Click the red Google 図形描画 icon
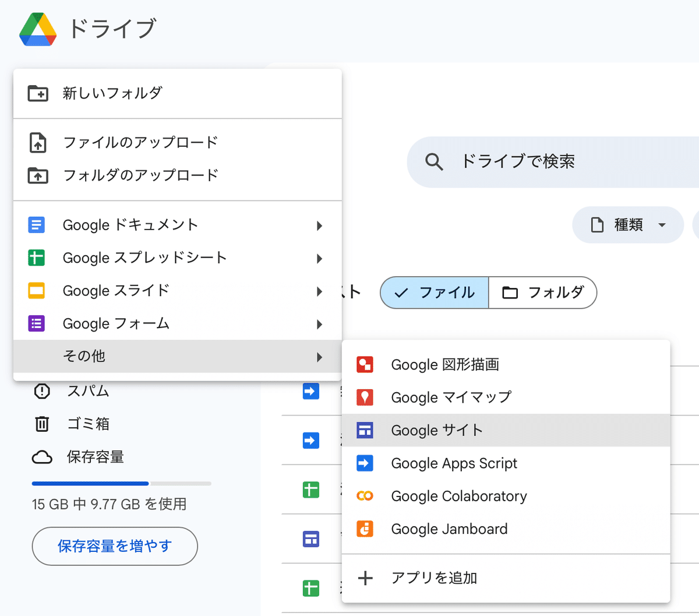The image size is (699, 616). coord(365,365)
